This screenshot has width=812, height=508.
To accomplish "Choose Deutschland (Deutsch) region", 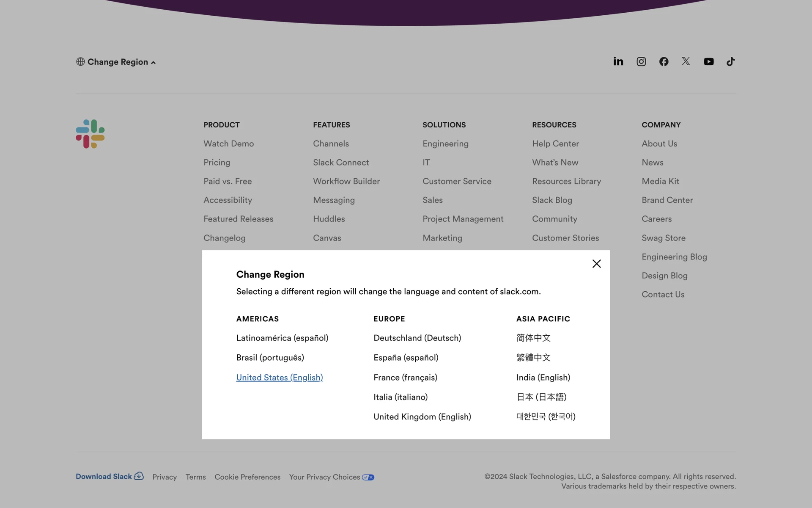I will pyautogui.click(x=417, y=338).
